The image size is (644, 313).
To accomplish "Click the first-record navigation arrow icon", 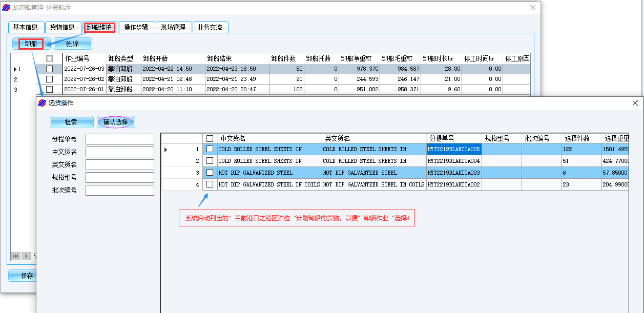I will pyautogui.click(x=16, y=256).
